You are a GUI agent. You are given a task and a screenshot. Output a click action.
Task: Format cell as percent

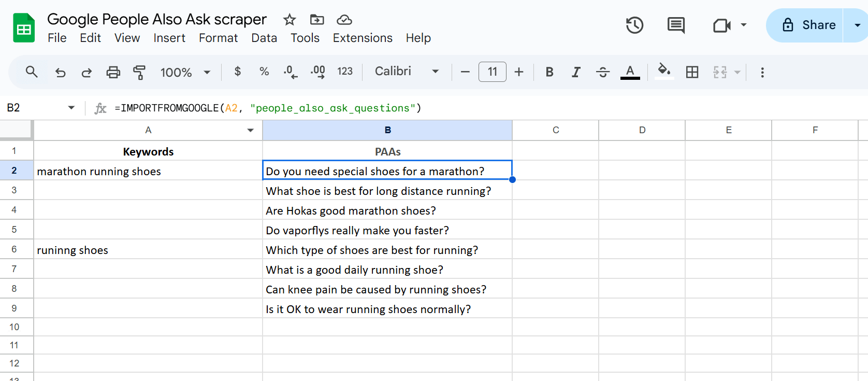(264, 72)
